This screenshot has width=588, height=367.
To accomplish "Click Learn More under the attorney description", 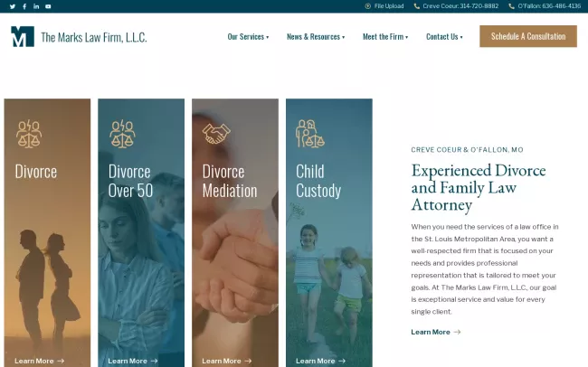I will pos(436,332).
